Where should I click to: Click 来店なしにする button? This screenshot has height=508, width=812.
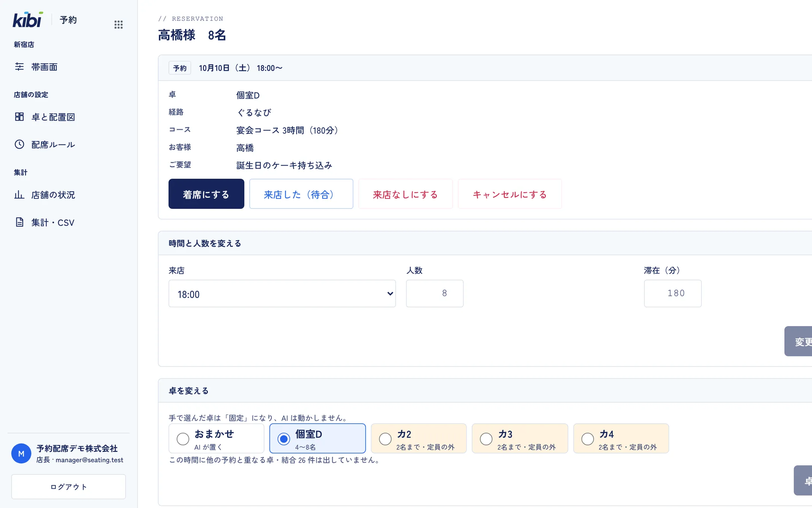pos(406,194)
